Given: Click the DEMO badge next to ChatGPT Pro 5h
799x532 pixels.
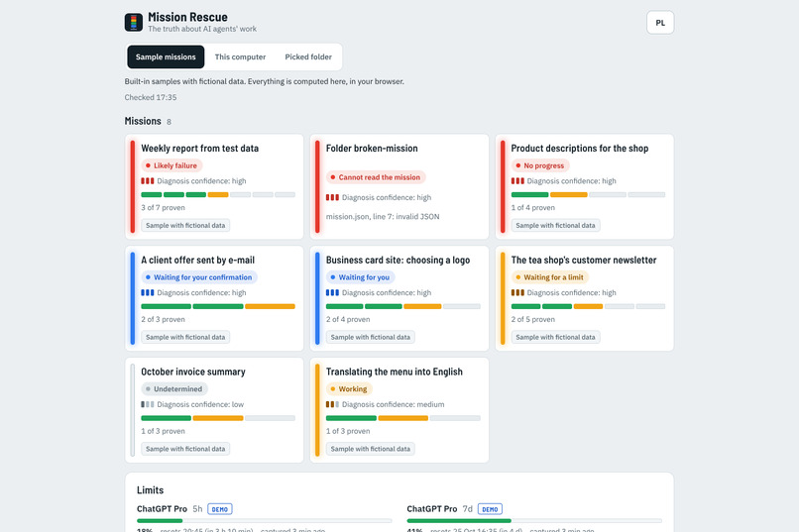Looking at the screenshot, I should [x=220, y=509].
